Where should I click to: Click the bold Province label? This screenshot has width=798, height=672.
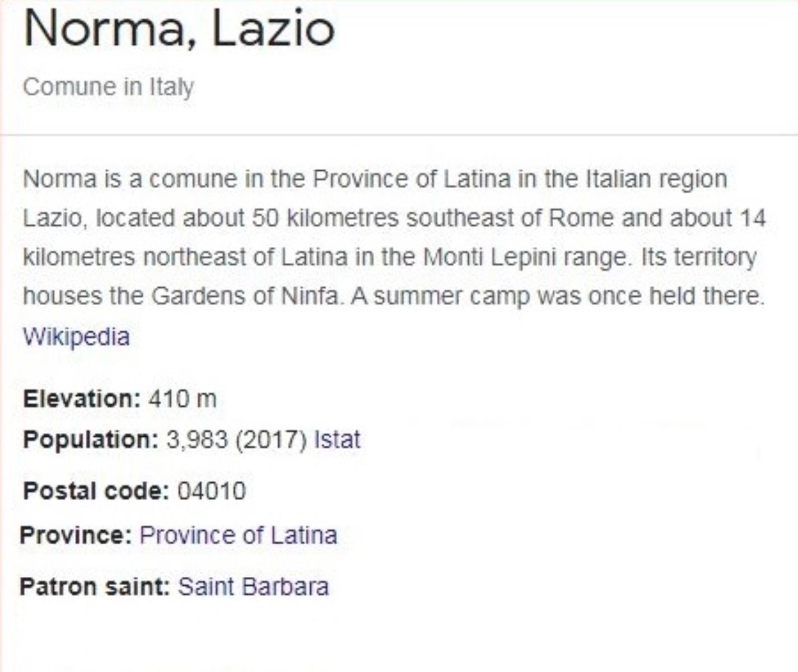[x=76, y=535]
